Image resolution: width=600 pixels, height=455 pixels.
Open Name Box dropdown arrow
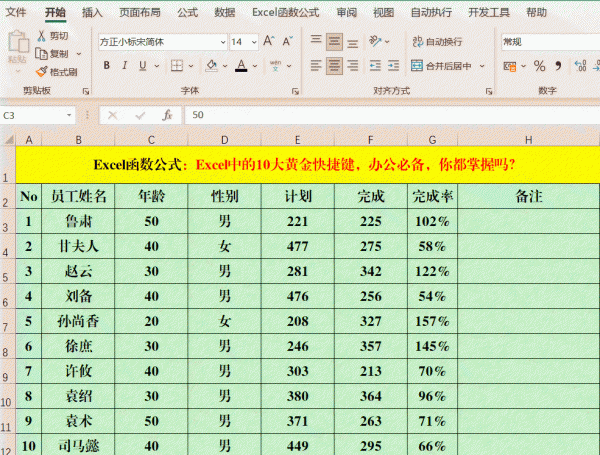tap(69, 115)
